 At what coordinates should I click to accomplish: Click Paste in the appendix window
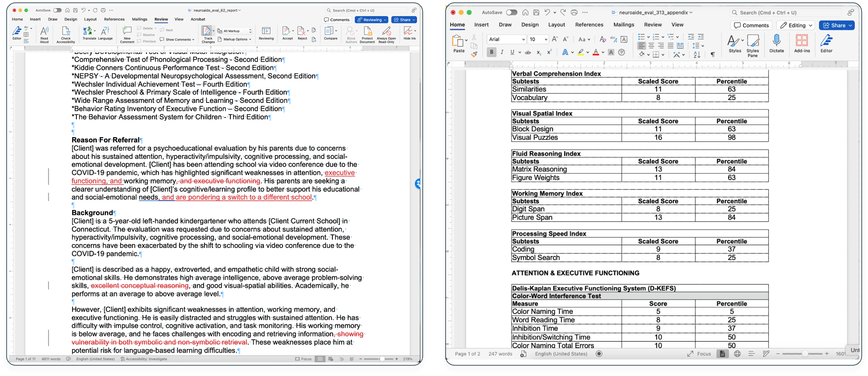[x=458, y=44]
